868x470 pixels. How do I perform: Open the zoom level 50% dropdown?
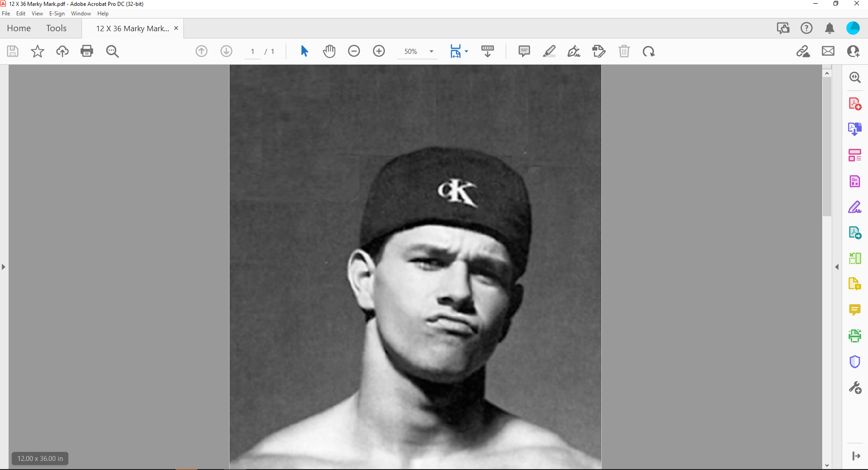(432, 52)
